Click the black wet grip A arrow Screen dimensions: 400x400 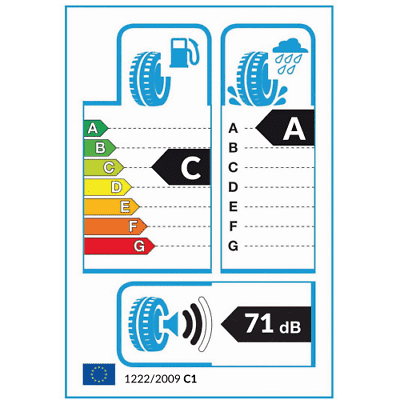[x=285, y=128]
